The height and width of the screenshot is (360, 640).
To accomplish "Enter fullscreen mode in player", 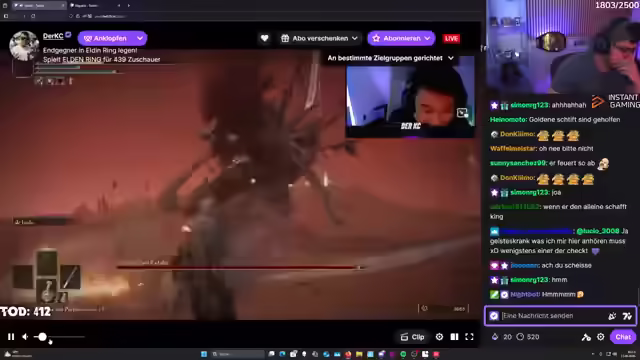I will [469, 337].
